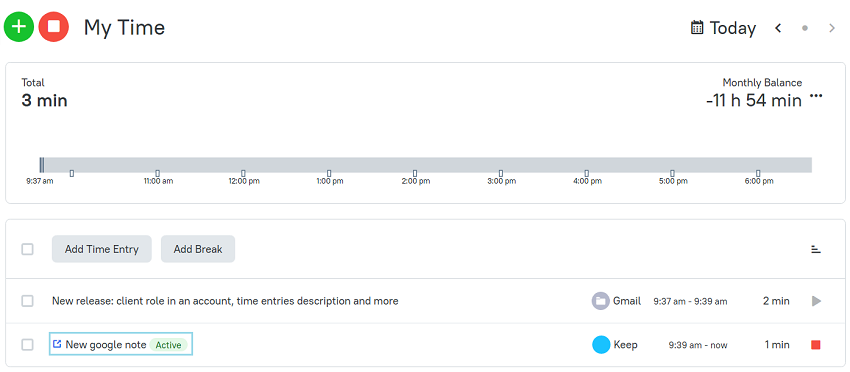
Task: Click the 12:00 pm timeline marker
Action: [x=243, y=174]
